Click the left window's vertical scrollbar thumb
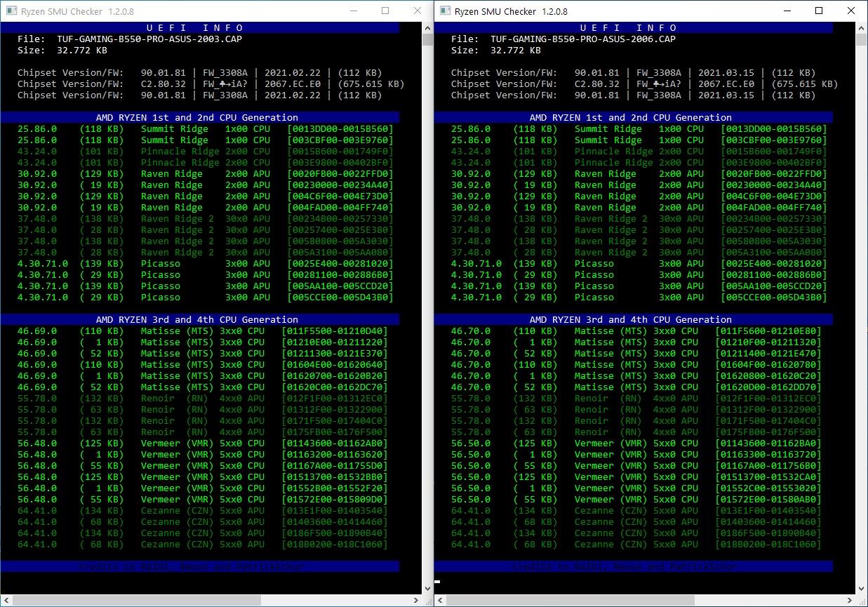The height and width of the screenshot is (607, 868). click(x=427, y=39)
